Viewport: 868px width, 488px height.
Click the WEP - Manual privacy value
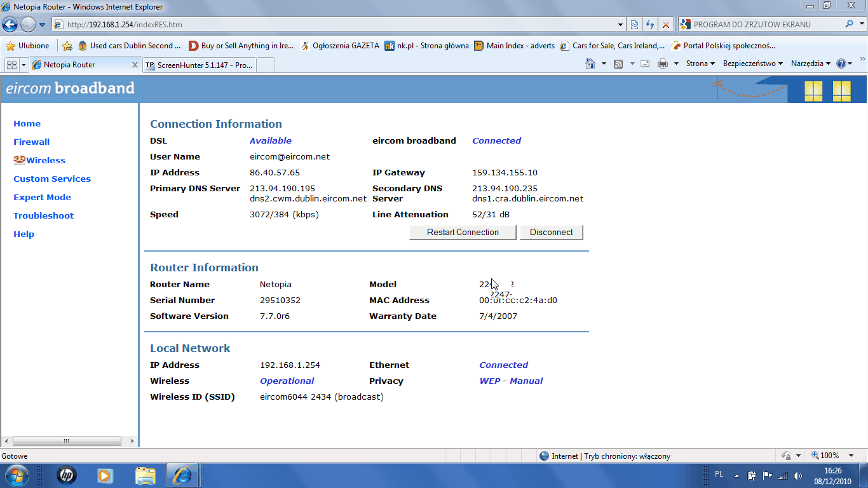(511, 381)
